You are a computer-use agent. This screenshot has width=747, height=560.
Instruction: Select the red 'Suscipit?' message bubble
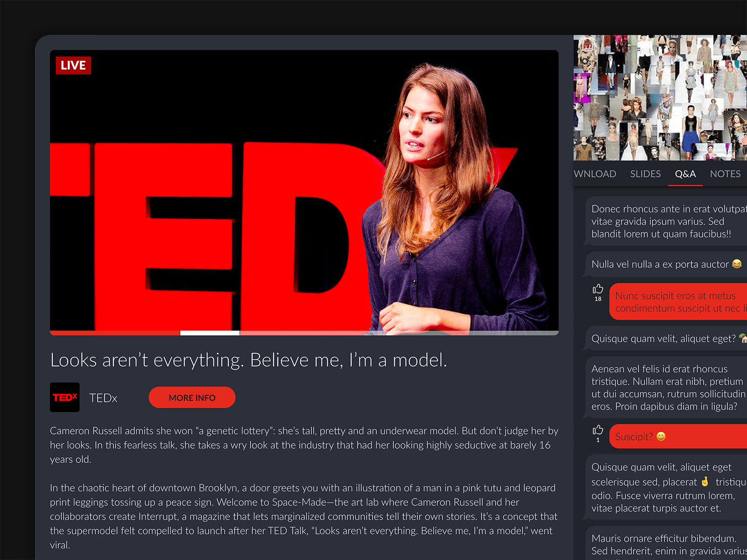tap(678, 436)
